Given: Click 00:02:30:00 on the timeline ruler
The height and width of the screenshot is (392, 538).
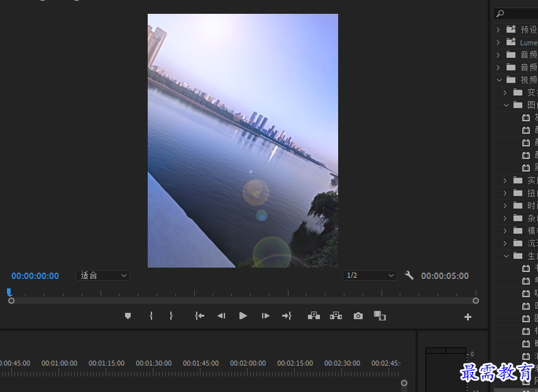Looking at the screenshot, I should coord(342,363).
